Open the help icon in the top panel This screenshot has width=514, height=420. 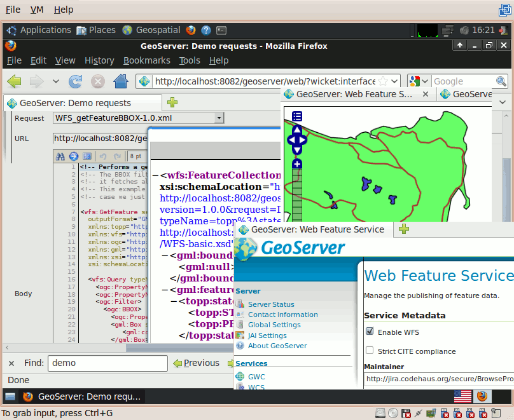[x=206, y=30]
